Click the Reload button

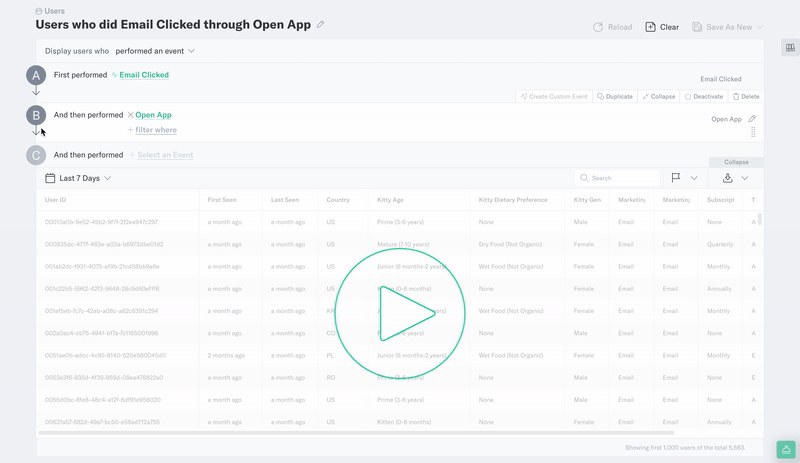pyautogui.click(x=612, y=27)
